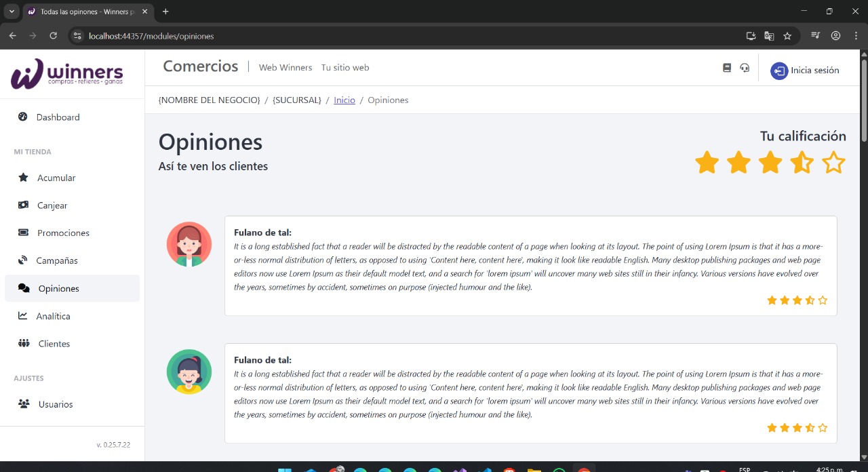Click the Inicio breadcrumb link
Screen dimensions: 868x472
pyautogui.click(x=344, y=100)
